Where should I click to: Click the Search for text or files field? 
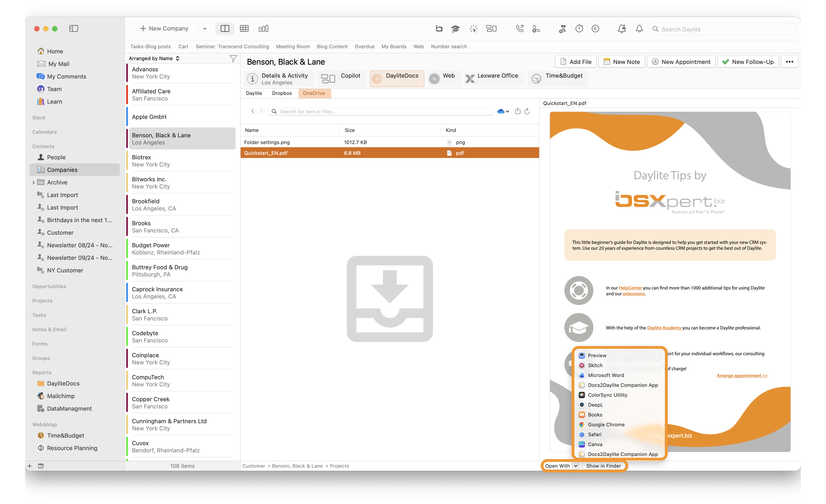coord(380,111)
